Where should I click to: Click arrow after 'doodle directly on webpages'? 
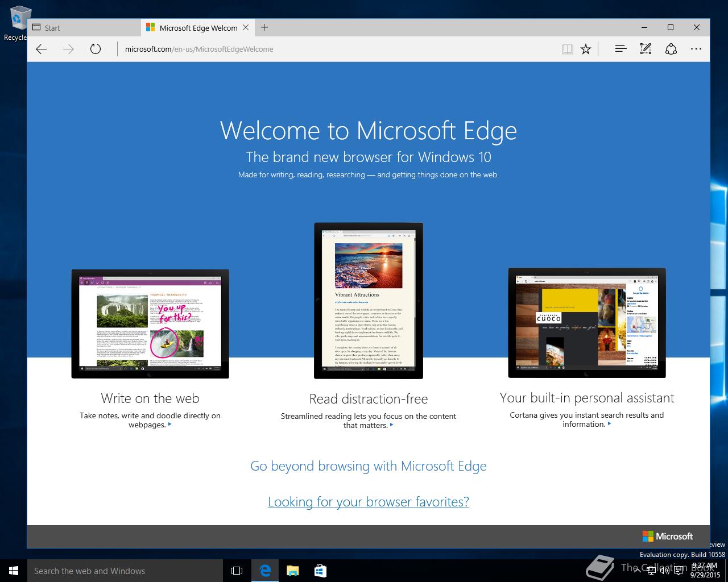click(x=169, y=425)
